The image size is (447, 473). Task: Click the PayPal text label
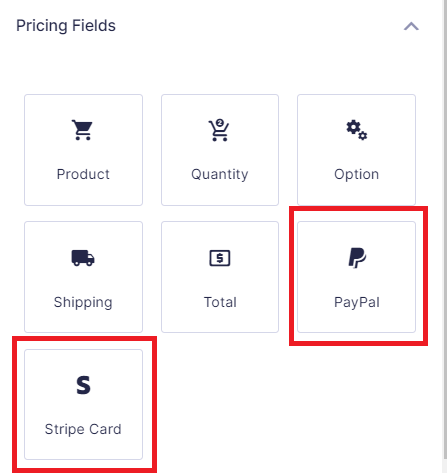pos(357,303)
